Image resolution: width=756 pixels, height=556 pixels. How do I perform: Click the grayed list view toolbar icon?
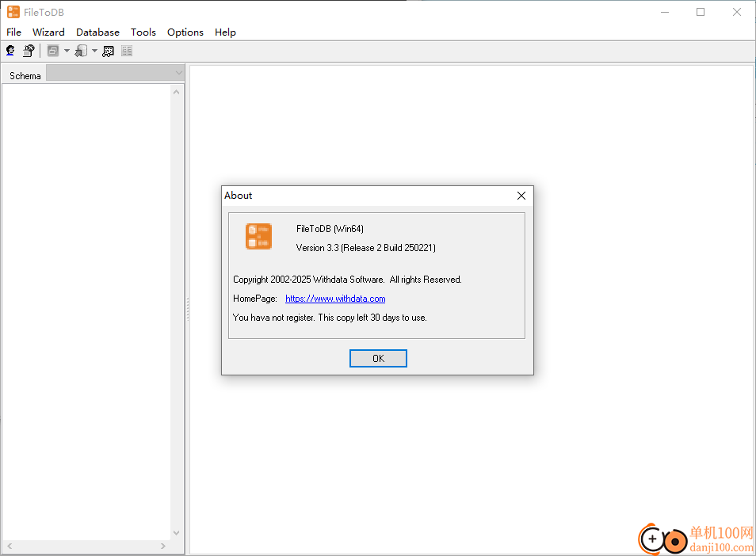coord(127,51)
